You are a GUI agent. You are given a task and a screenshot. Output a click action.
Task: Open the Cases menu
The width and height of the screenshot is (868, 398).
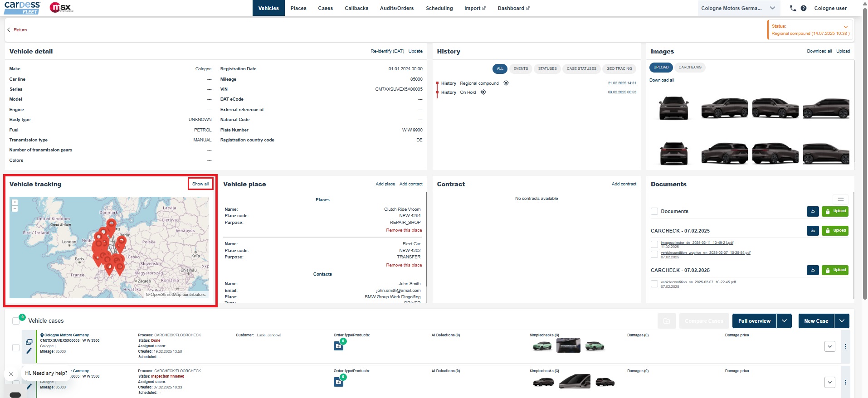tap(325, 8)
